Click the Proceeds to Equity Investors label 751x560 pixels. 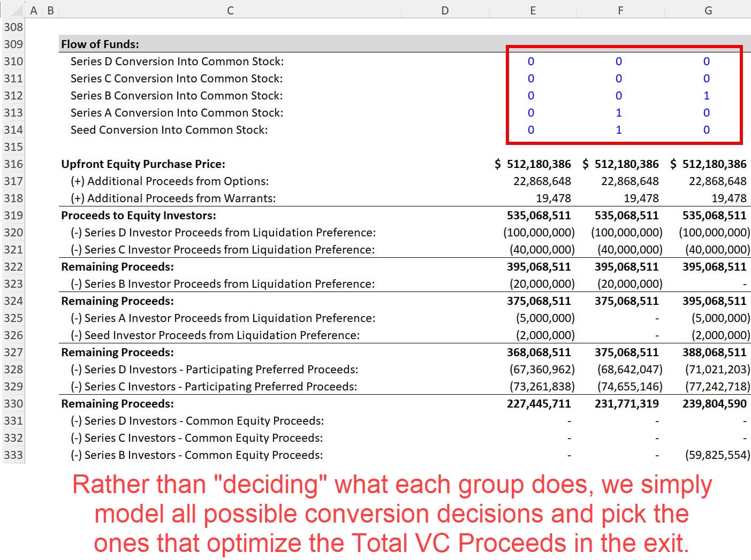tap(139, 215)
